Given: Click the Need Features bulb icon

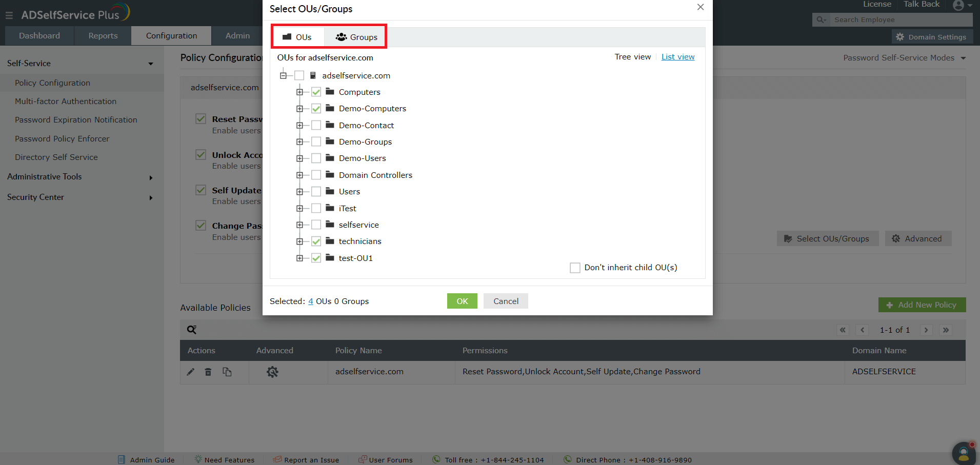Looking at the screenshot, I should pyautogui.click(x=198, y=459).
